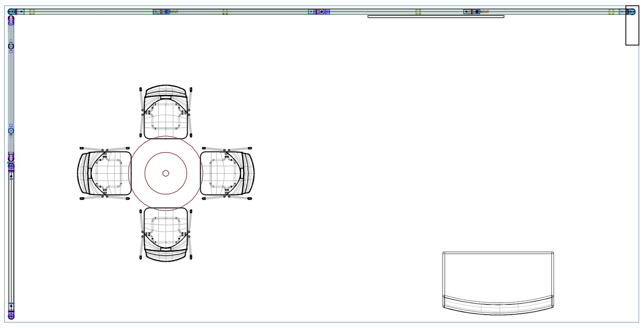The height and width of the screenshot is (328, 644).
Task: Click the purple joint where the left wall panels meet
Action: [11, 158]
